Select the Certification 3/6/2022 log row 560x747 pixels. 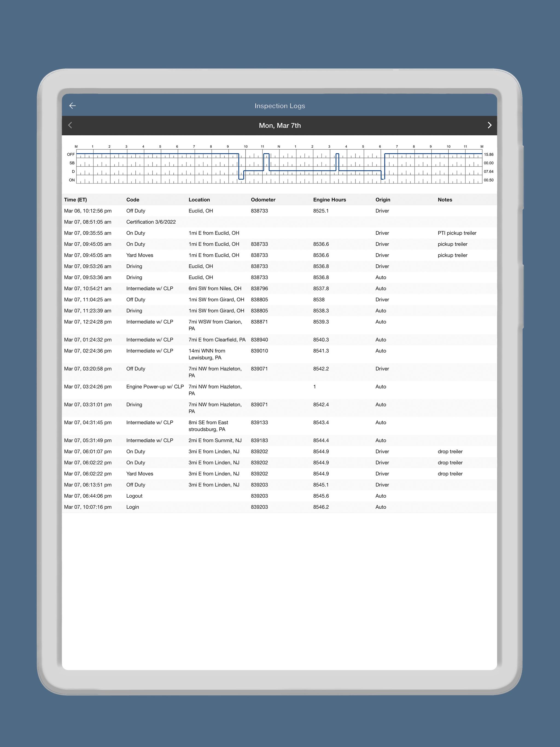click(x=151, y=222)
